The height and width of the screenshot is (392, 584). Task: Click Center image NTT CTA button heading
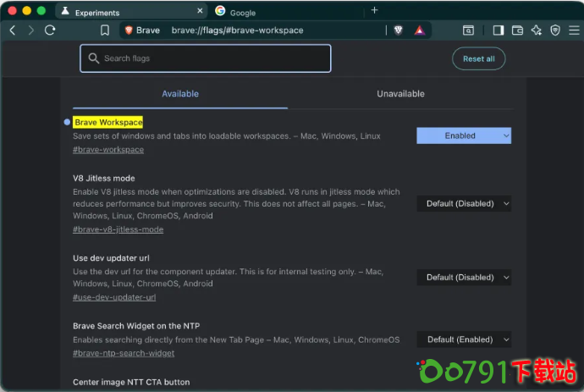pyautogui.click(x=131, y=382)
